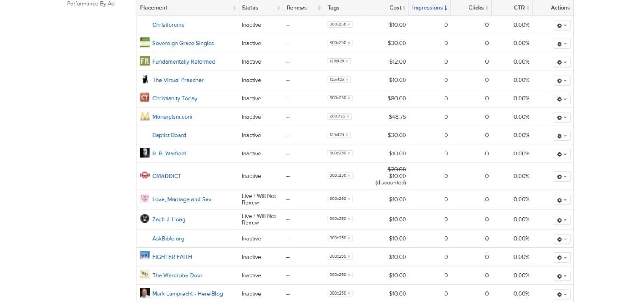Open The Wardrobe Door placement link

[x=177, y=275]
